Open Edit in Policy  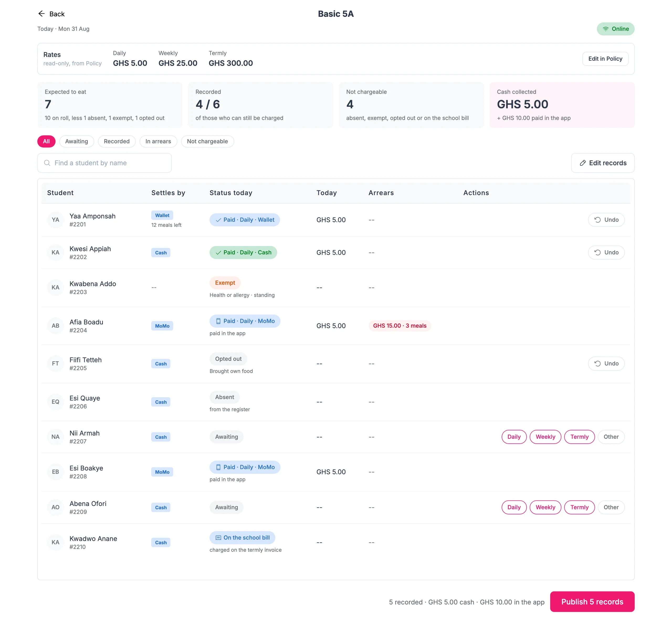(605, 59)
